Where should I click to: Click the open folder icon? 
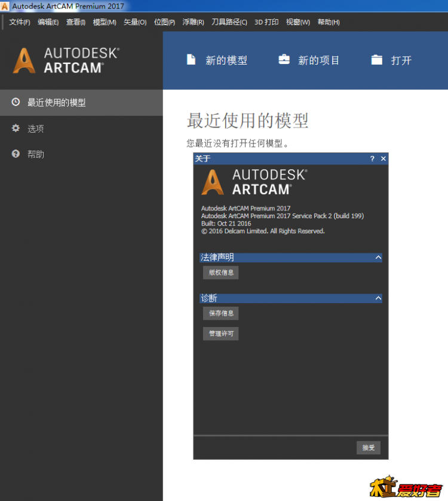coord(377,59)
